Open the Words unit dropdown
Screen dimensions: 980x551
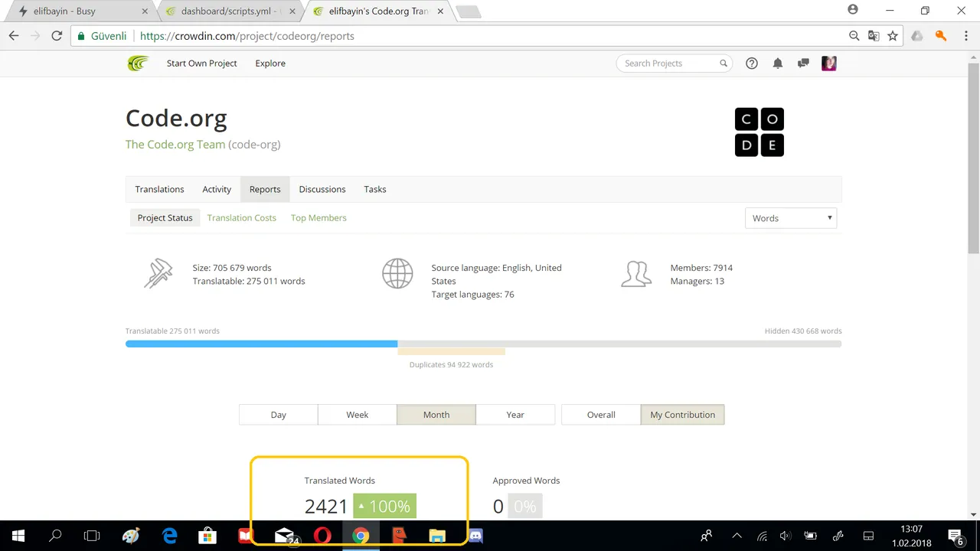791,218
